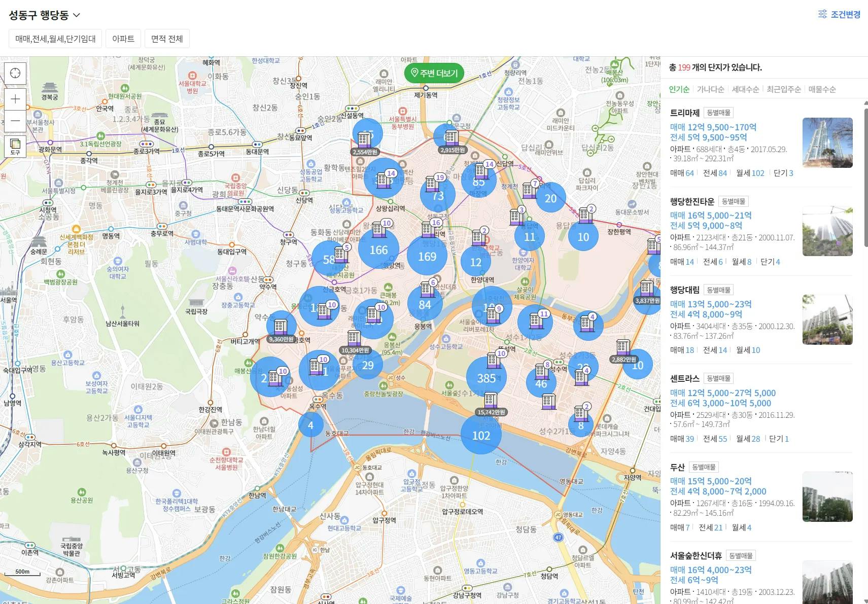Image resolution: width=868 pixels, height=604 pixels.
Task: Select the 15,742만원 apartment marker
Action: point(491,404)
